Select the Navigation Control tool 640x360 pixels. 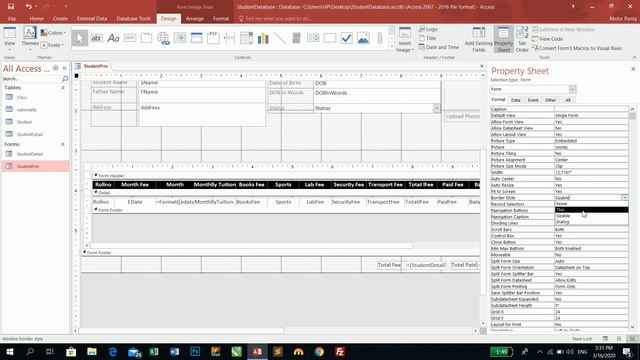point(197,38)
